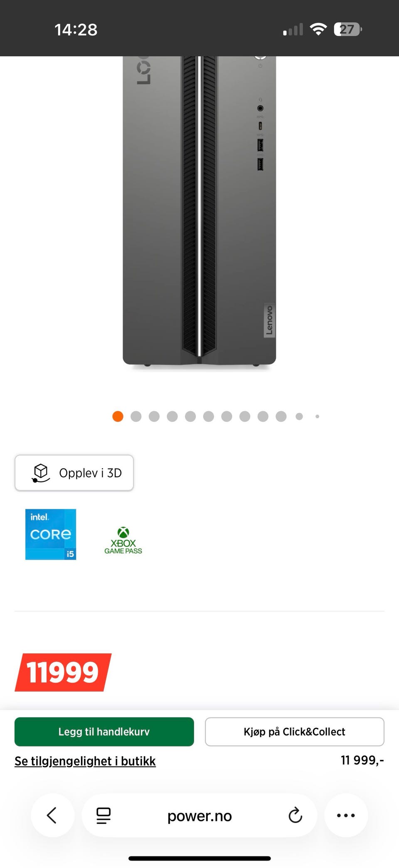Tap the Wi-Fi status icon

(x=318, y=29)
